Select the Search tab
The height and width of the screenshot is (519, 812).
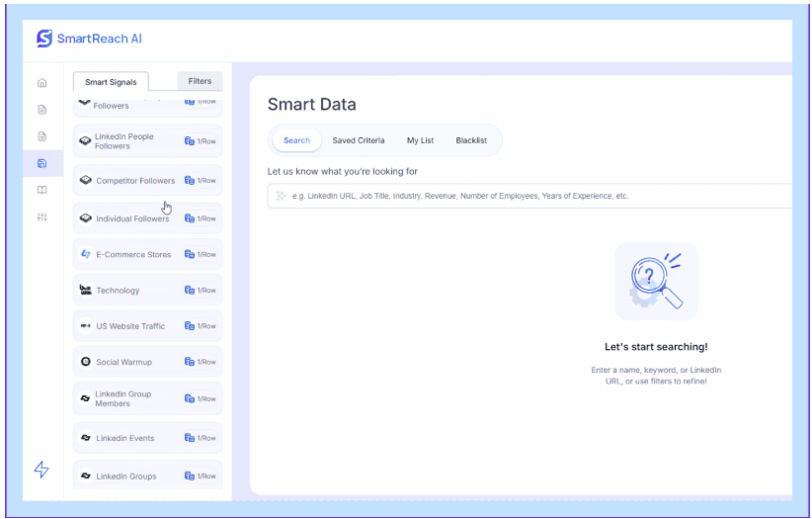(x=296, y=140)
